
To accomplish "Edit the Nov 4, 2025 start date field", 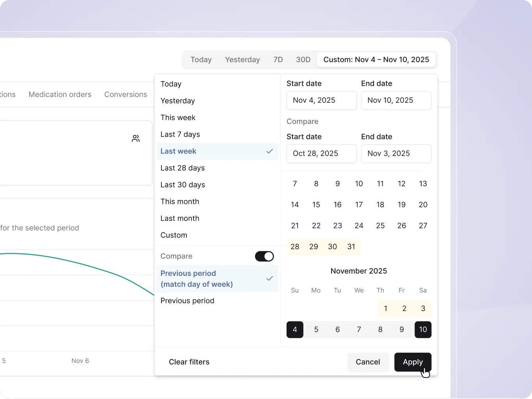I will pos(321,100).
